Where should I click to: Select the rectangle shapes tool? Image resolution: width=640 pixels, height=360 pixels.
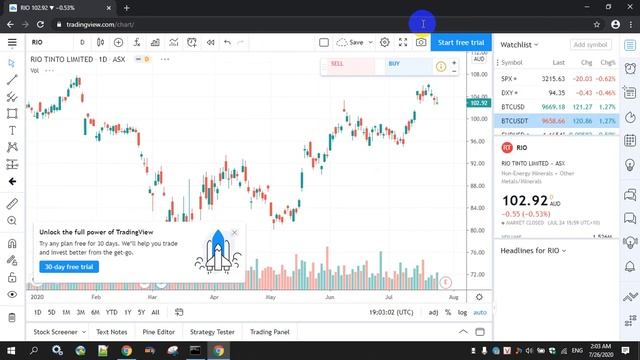click(x=12, y=113)
